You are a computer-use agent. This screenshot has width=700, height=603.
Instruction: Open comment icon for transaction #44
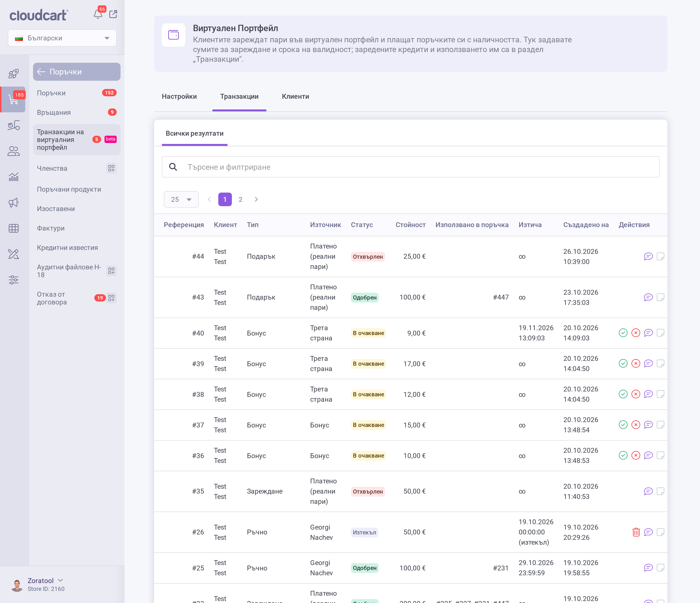pyautogui.click(x=648, y=257)
